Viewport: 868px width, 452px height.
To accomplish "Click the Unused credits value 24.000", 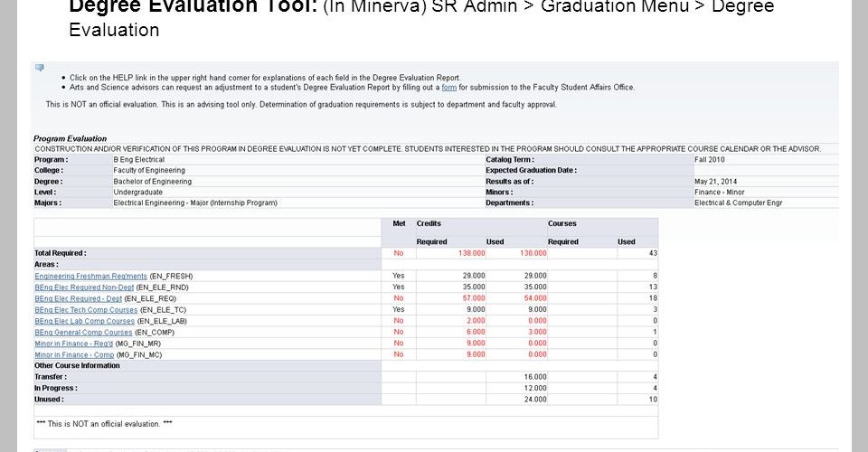I will [535, 399].
